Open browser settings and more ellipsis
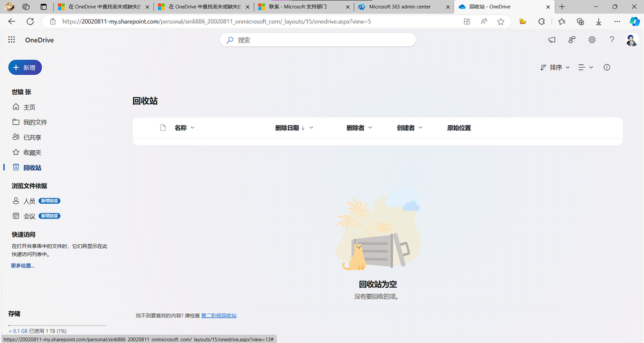The width and height of the screenshot is (644, 343). (617, 21)
